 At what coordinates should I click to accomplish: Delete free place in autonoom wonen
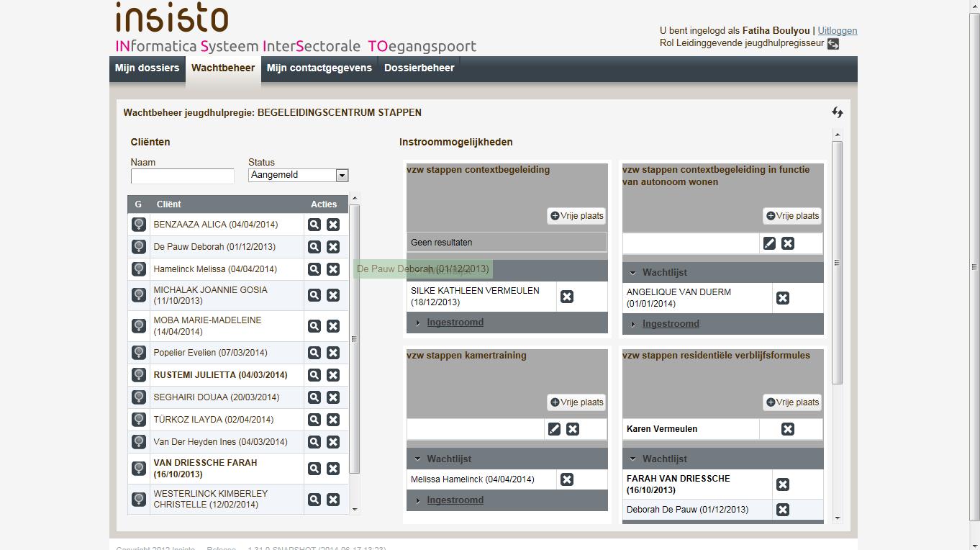click(788, 243)
